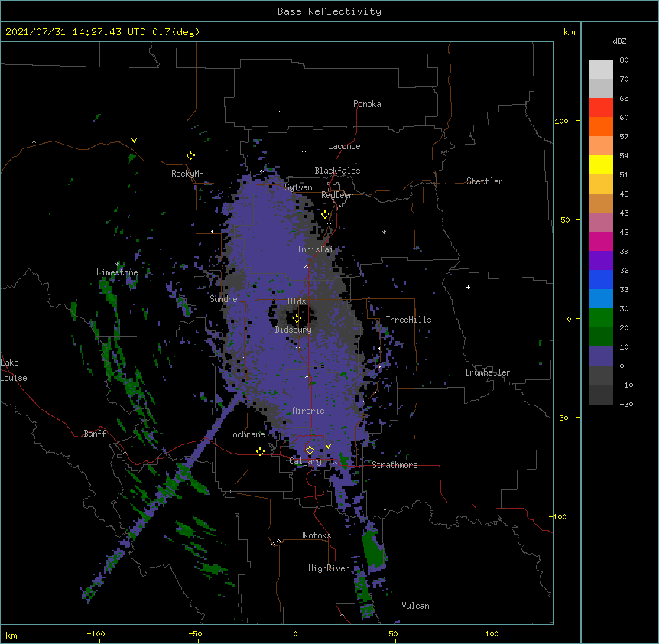The height and width of the screenshot is (644, 659).
Task: Click the Ponoka city label
Action: (367, 104)
